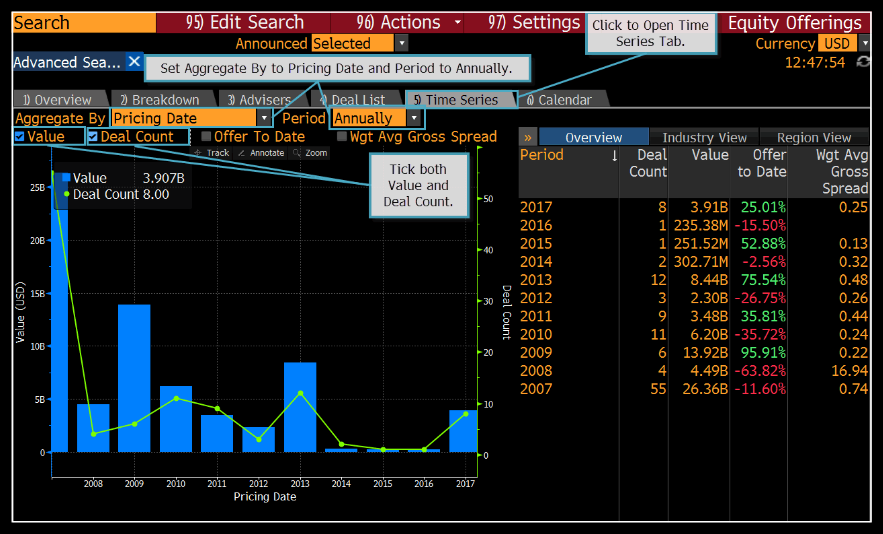Switch to the Calendar tab

tap(559, 100)
